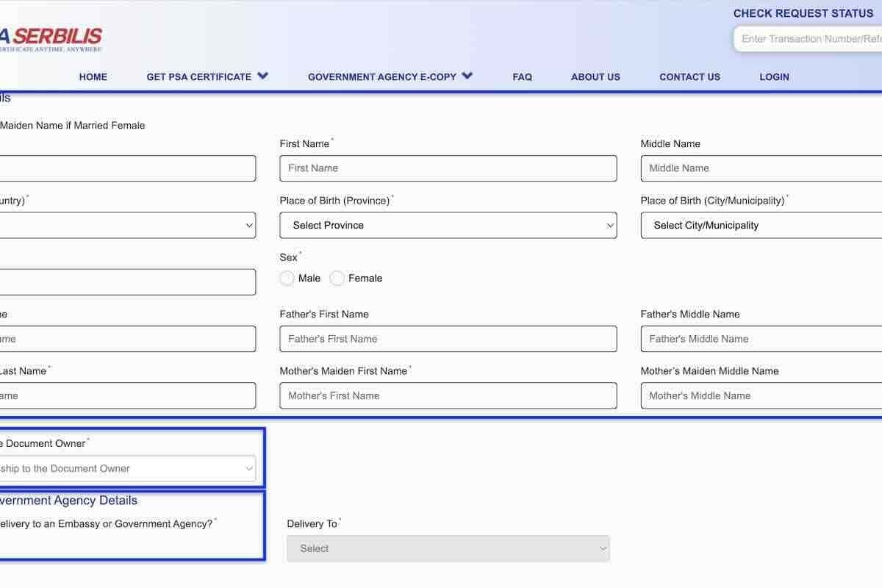Open the Select City/Municipality dropdown
Viewport: 882px width, 588px height.
point(761,226)
